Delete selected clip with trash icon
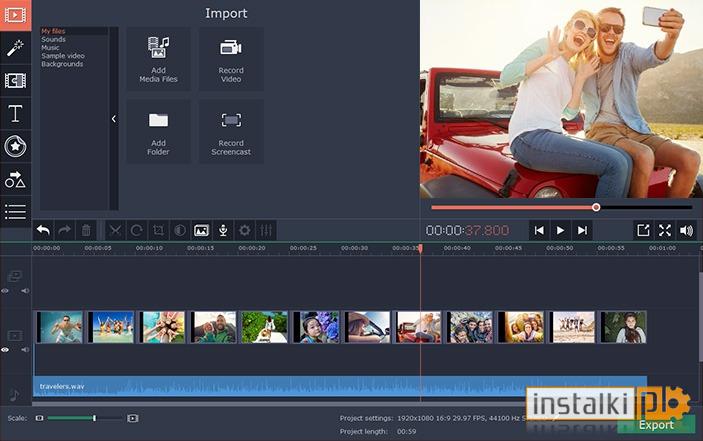703x441 pixels. [x=86, y=230]
